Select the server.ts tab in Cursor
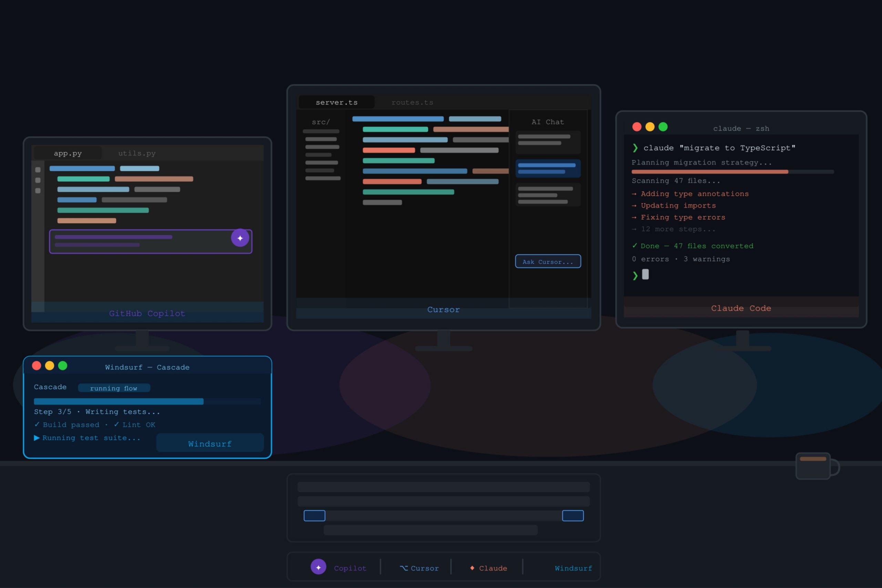The width and height of the screenshot is (882, 588). [x=336, y=102]
